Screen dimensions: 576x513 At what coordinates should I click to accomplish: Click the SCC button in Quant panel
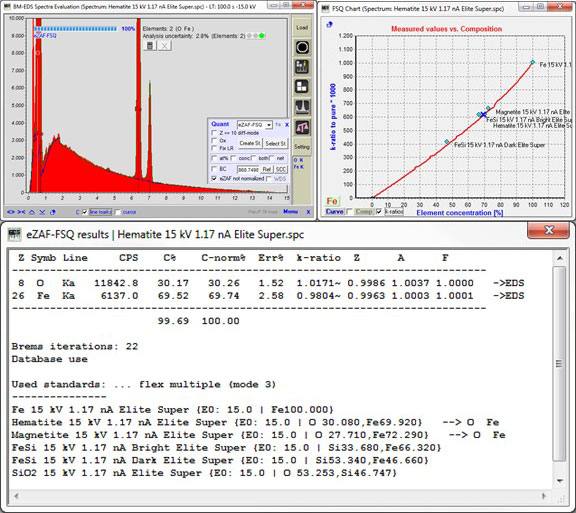coord(281,169)
